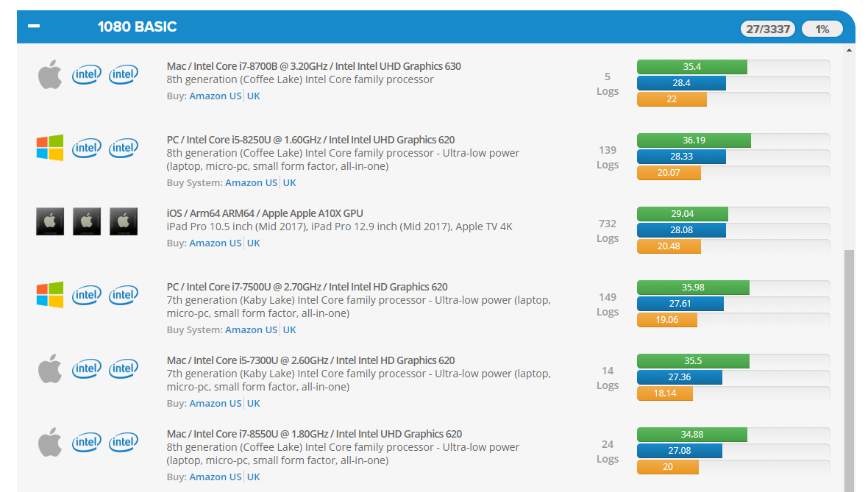Click the orange 22 score bar

tap(672, 99)
